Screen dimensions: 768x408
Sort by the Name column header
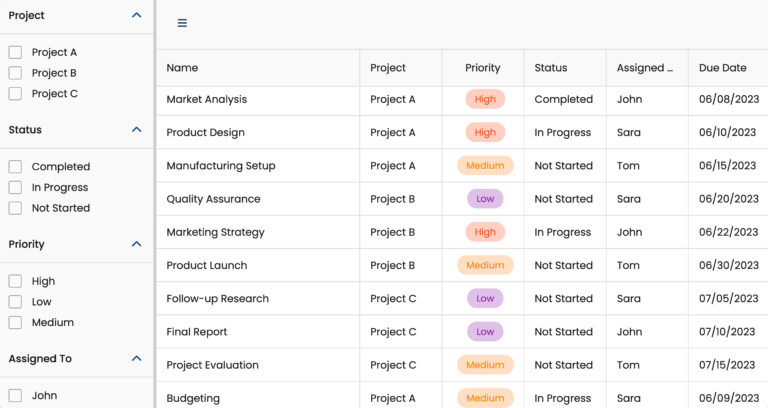(182, 68)
